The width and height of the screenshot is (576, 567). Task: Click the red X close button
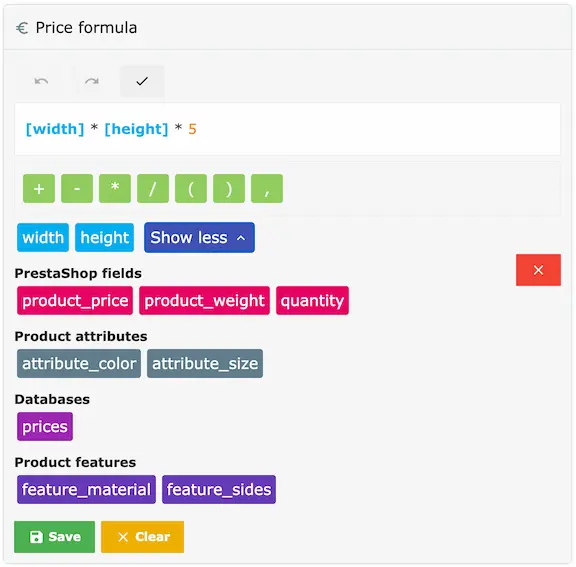(x=538, y=270)
